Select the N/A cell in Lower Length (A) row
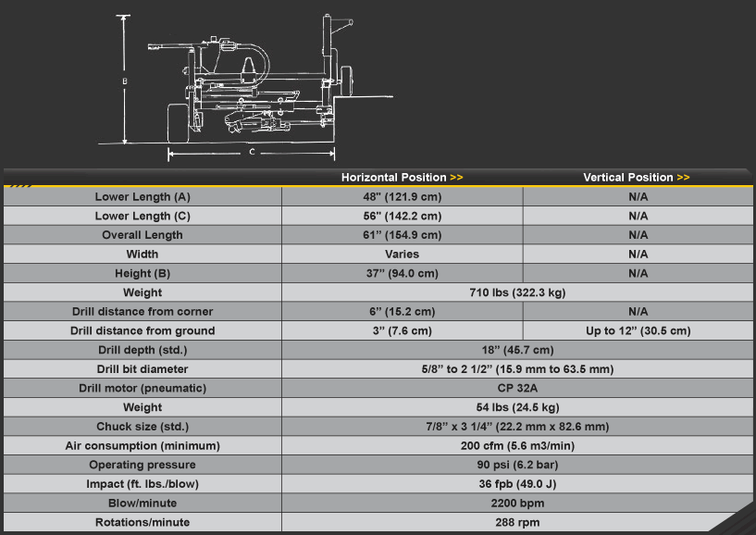 pos(638,197)
